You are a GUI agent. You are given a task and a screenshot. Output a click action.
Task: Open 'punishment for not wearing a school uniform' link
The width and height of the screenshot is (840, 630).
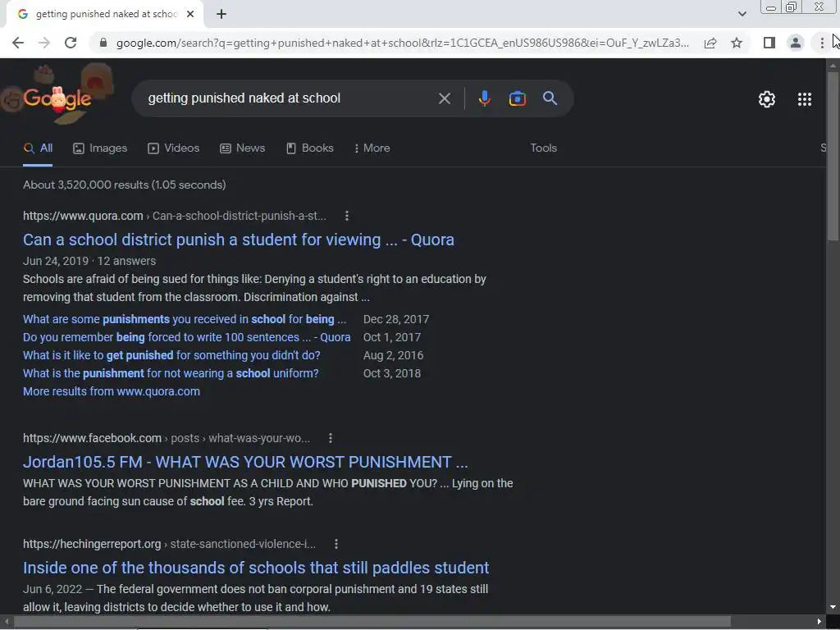click(x=171, y=373)
